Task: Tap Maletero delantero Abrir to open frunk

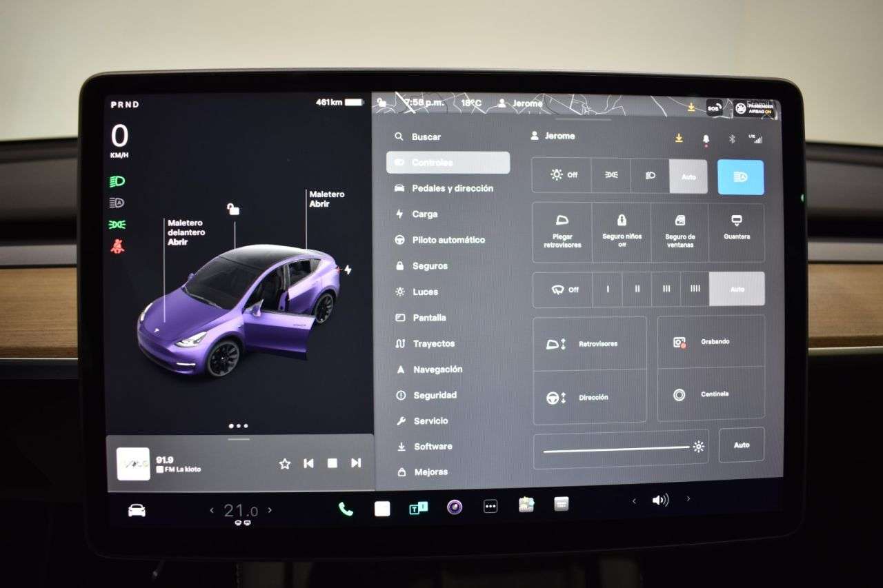Action: 185,232
